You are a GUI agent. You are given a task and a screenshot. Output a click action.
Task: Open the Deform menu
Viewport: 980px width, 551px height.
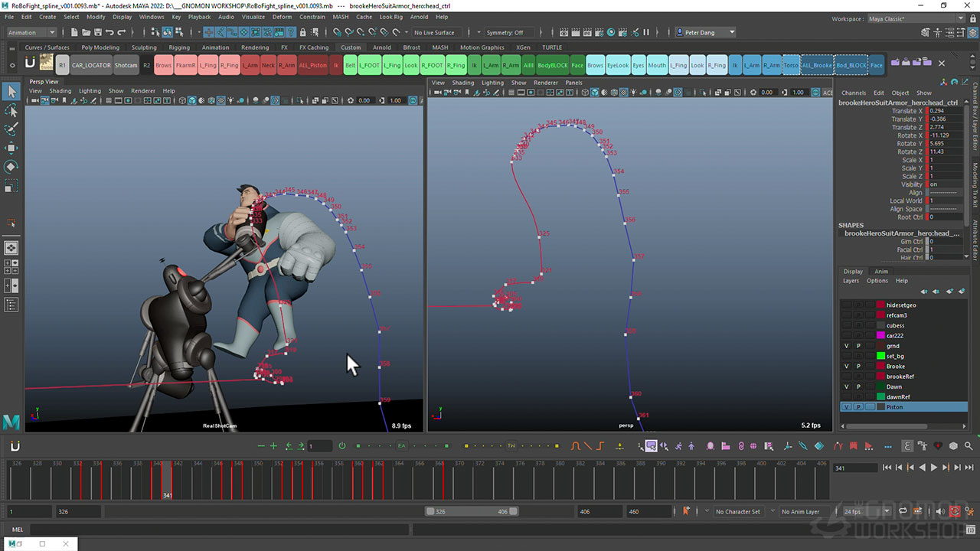pos(282,16)
